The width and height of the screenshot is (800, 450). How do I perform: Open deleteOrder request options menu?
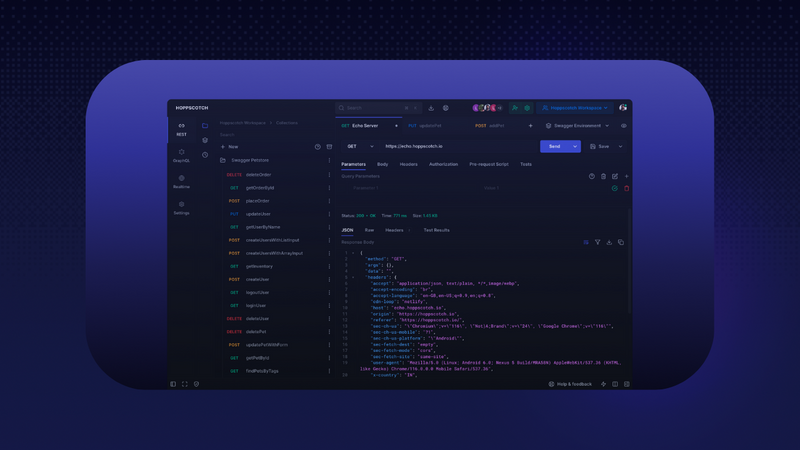click(329, 174)
